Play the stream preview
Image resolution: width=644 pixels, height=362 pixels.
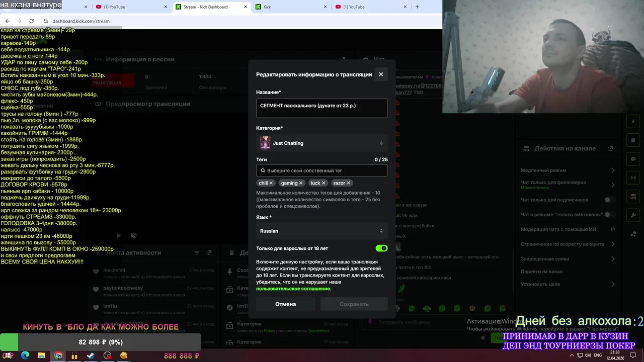(x=119, y=235)
